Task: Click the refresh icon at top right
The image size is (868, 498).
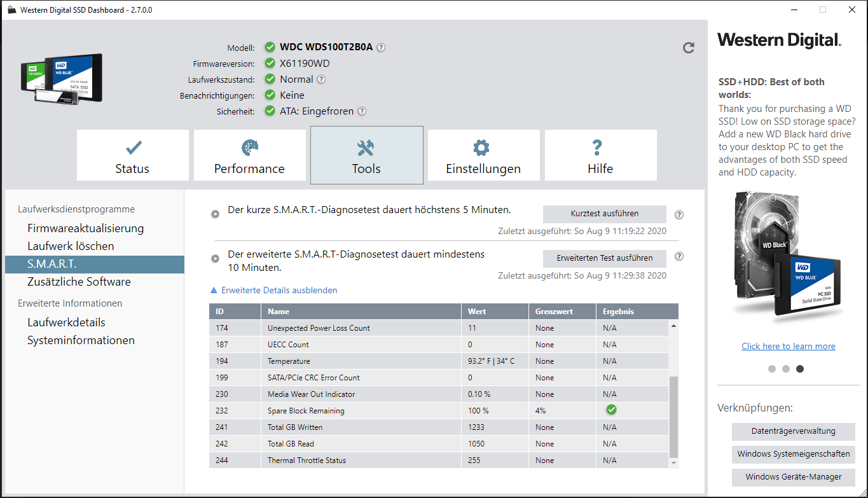Action: [688, 48]
